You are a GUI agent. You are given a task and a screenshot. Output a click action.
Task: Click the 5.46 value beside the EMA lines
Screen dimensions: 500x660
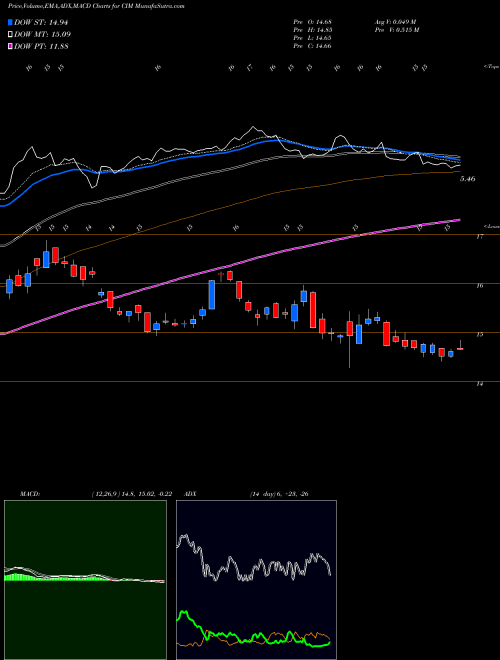point(468,179)
